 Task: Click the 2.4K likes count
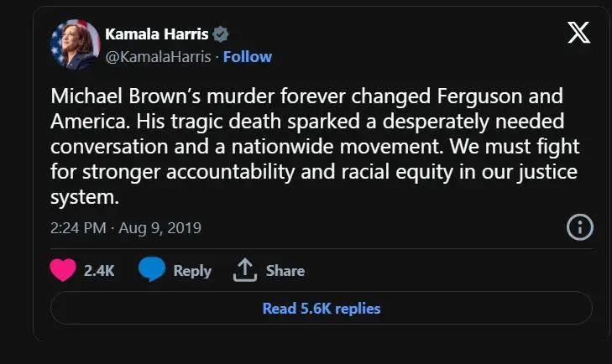coord(99,271)
